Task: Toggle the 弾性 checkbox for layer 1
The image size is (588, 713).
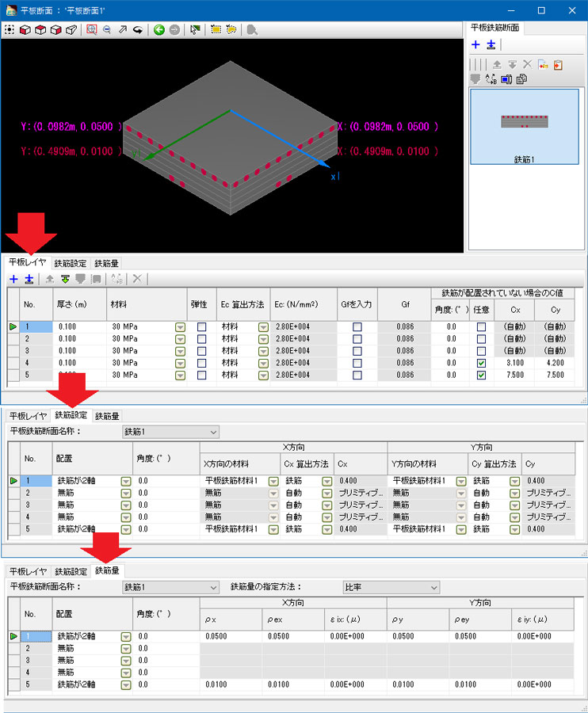Action: (x=202, y=327)
